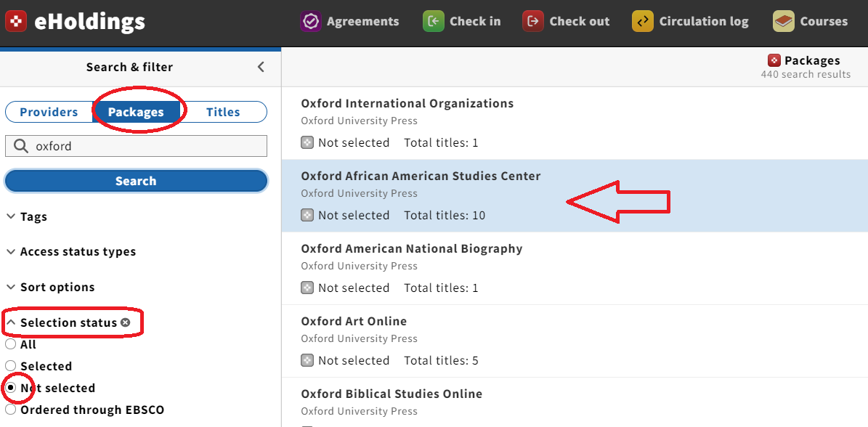The width and height of the screenshot is (868, 427).
Task: Clear the Selection status filter
Action: pyautogui.click(x=126, y=322)
